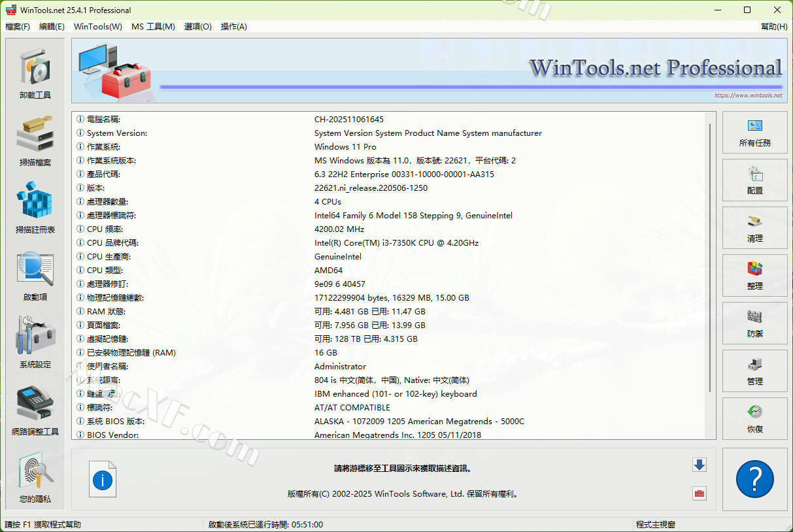Click the blue down arrow icon
793x532 pixels.
(699, 465)
